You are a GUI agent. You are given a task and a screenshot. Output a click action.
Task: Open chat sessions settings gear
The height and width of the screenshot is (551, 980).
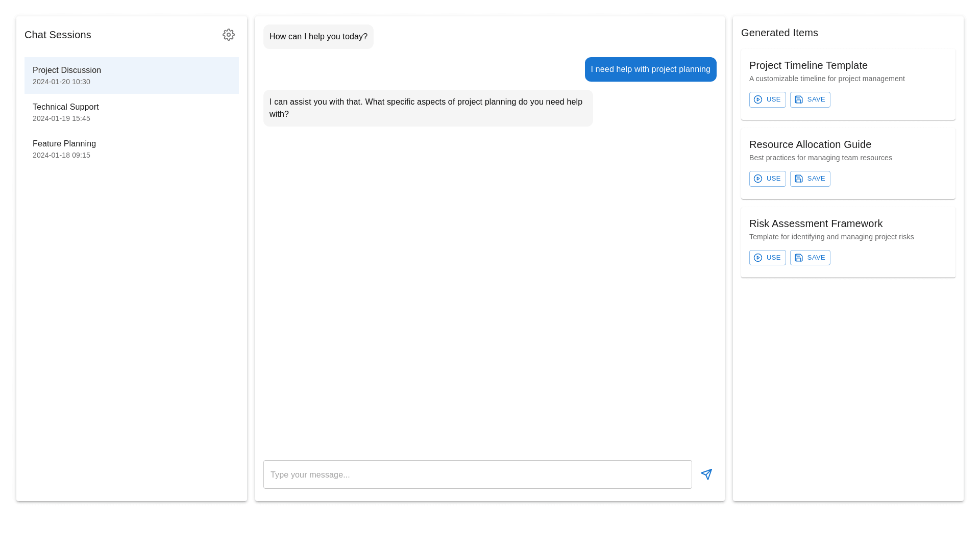tap(229, 35)
